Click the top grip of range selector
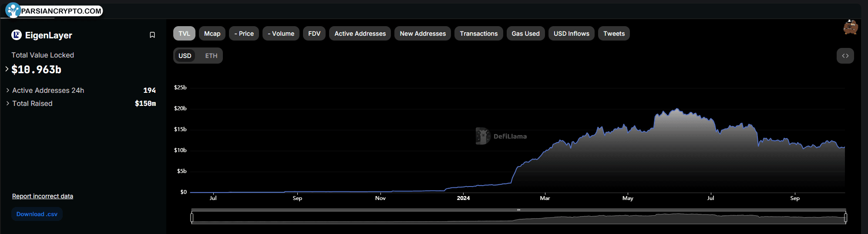The width and height of the screenshot is (868, 234). [x=518, y=210]
